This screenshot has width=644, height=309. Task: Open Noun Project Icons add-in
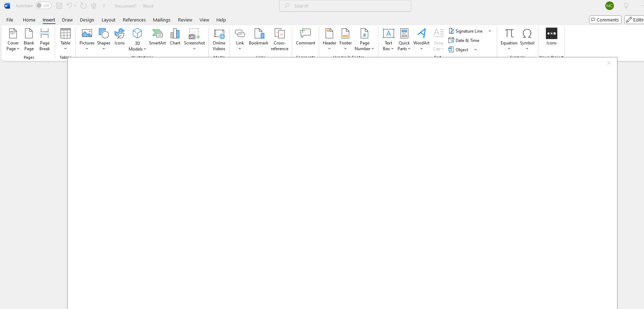coord(552,37)
